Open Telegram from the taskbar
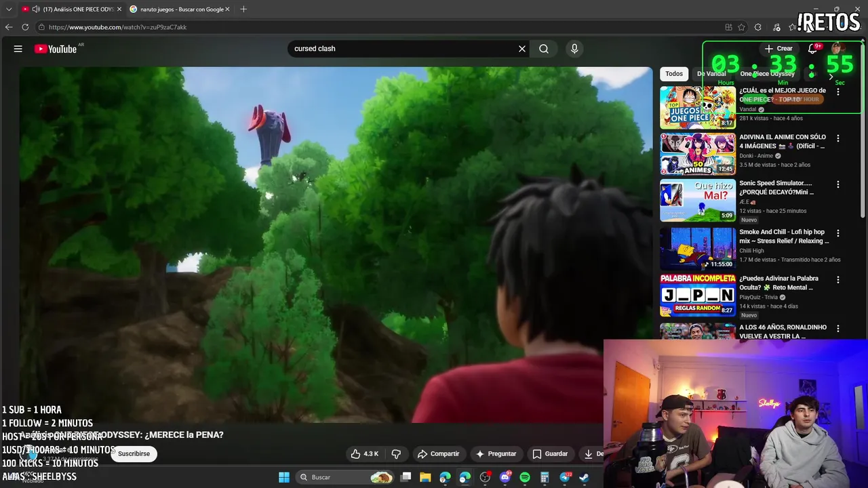 tap(565, 477)
